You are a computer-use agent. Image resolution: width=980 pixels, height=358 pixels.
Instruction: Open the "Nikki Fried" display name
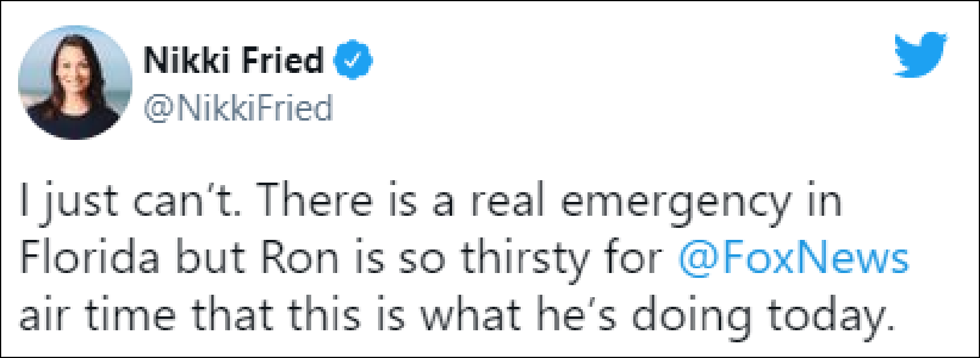(x=234, y=60)
